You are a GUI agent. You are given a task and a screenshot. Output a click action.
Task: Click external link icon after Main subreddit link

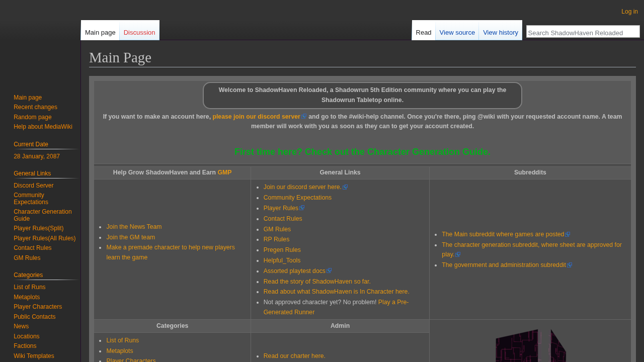[568, 234]
